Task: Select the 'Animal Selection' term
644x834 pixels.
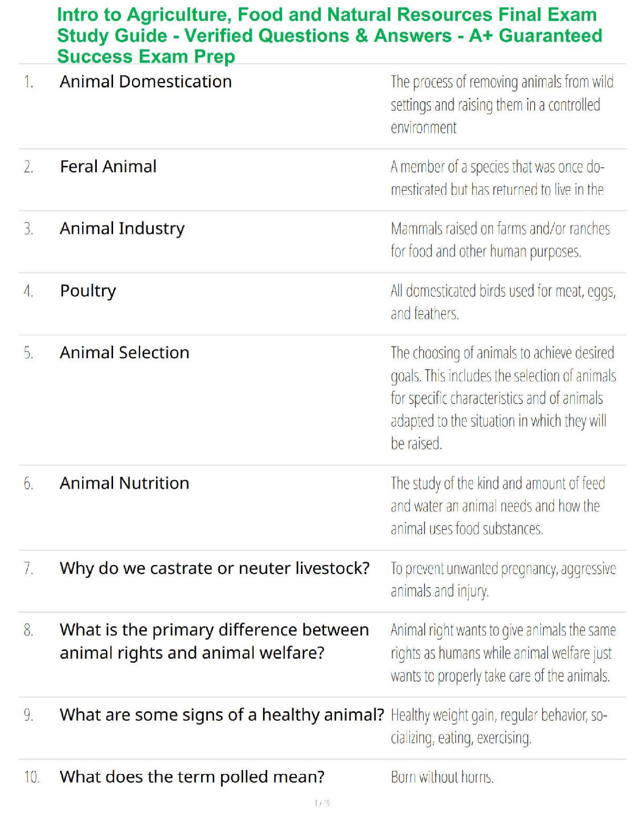Action: [124, 352]
